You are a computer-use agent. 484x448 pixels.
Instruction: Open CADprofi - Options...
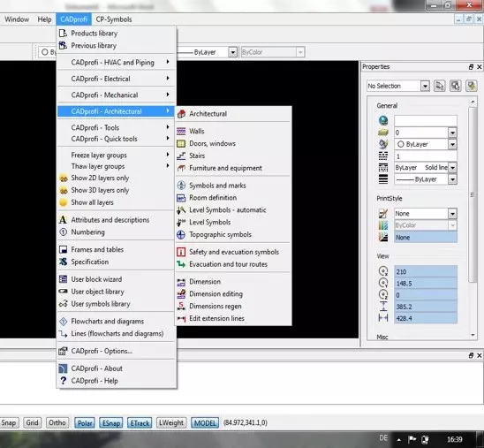coord(117,351)
